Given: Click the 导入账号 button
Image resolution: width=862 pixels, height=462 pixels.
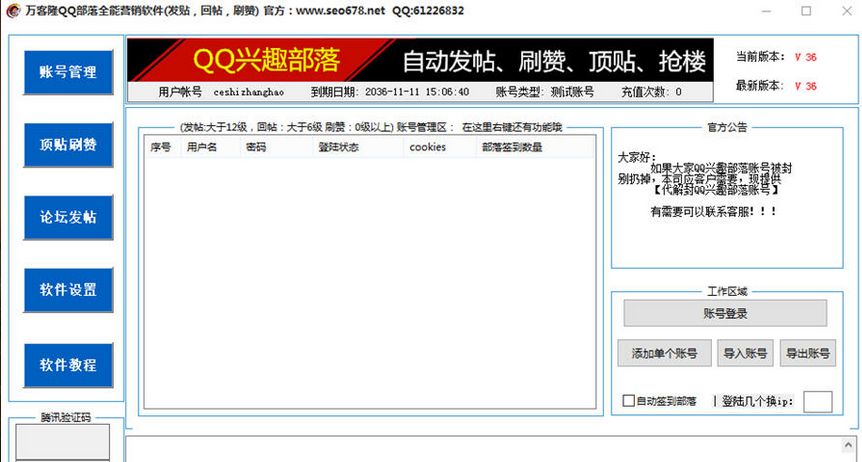Looking at the screenshot, I should click(x=745, y=353).
